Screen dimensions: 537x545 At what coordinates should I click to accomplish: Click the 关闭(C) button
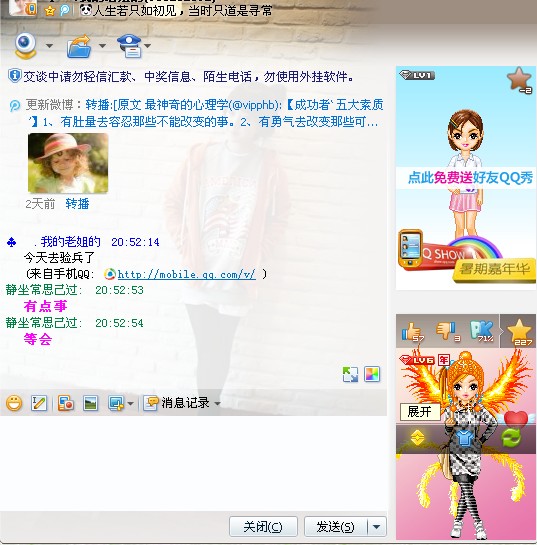263,527
